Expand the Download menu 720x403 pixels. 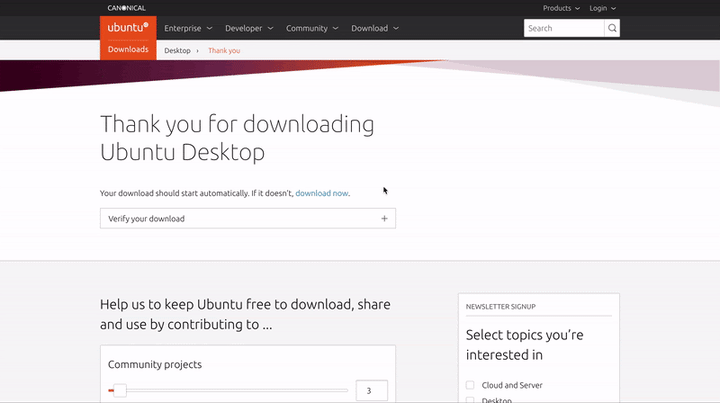click(x=375, y=28)
